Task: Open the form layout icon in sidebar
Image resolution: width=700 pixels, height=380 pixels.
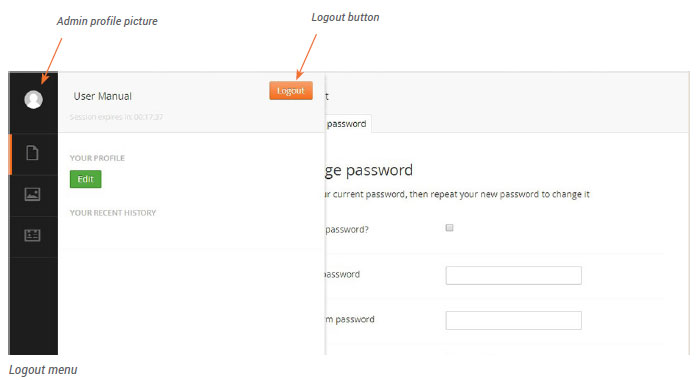Action: tap(32, 235)
